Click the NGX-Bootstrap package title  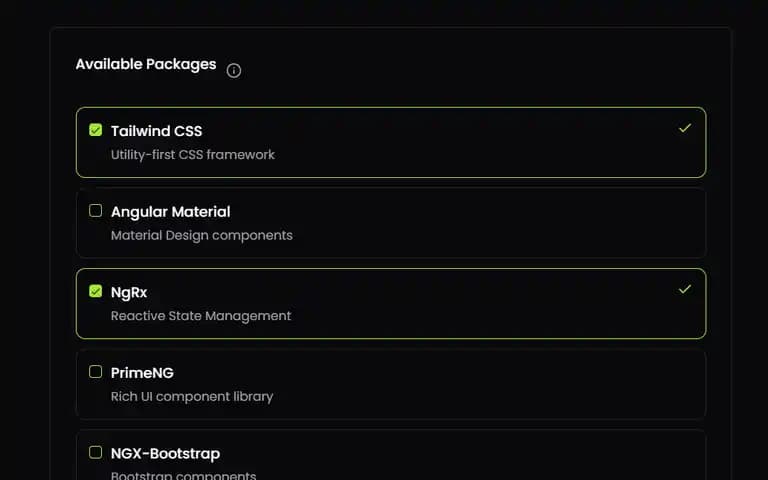click(x=165, y=454)
